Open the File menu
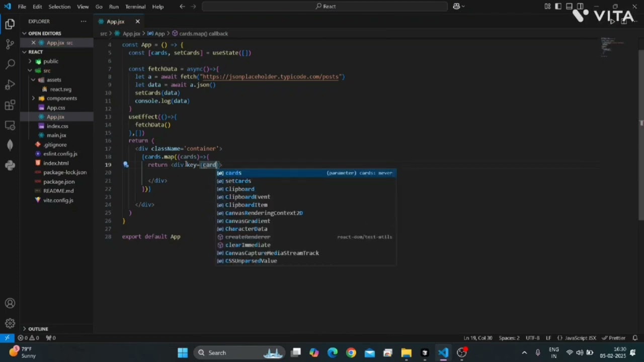The width and height of the screenshot is (644, 362). 22,7
